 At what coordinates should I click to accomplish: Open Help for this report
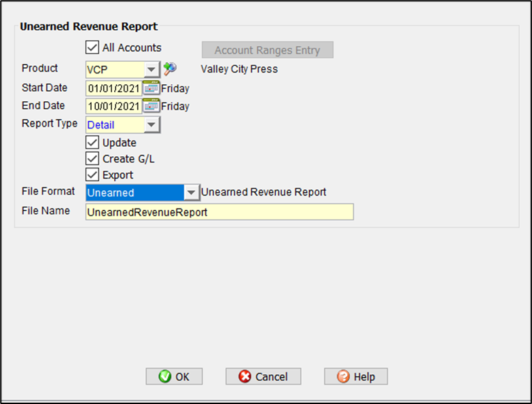355,376
